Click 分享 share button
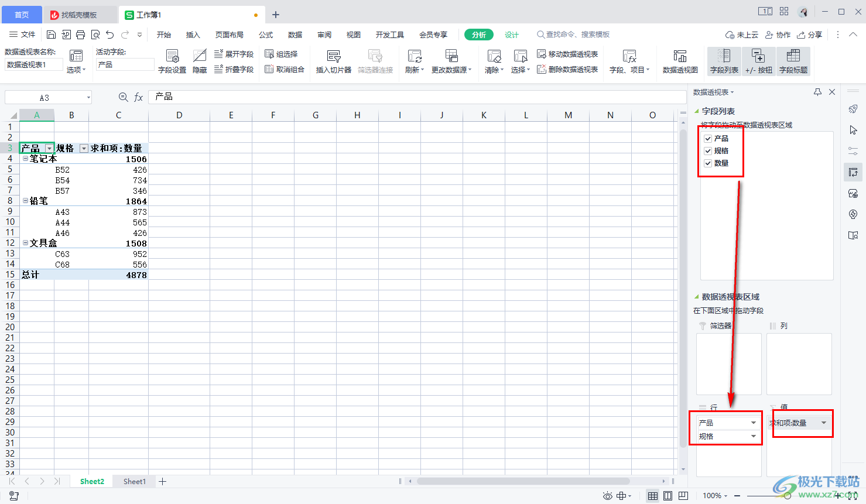Image resolution: width=866 pixels, height=504 pixels. [x=810, y=35]
